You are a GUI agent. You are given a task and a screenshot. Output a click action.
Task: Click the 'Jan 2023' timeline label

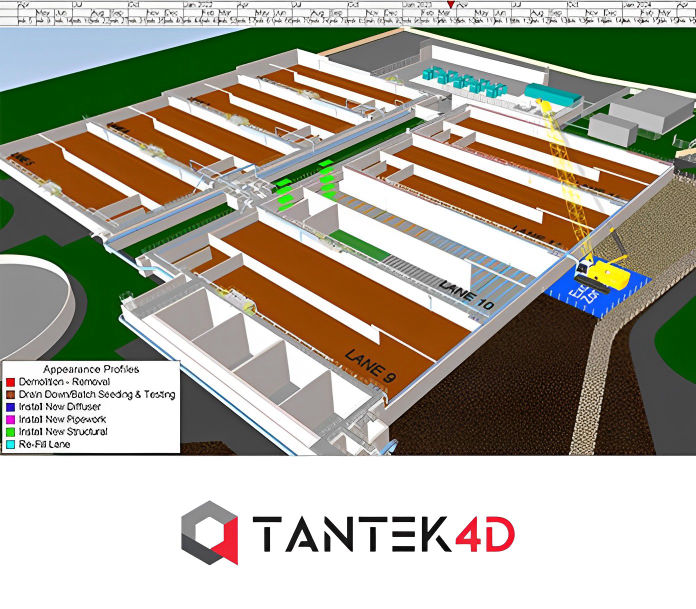click(x=417, y=4)
